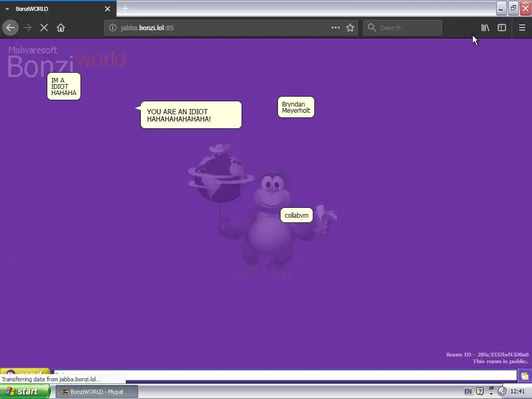The width and height of the screenshot is (532, 399).
Task: Go back one page in browser
Action: (10, 28)
